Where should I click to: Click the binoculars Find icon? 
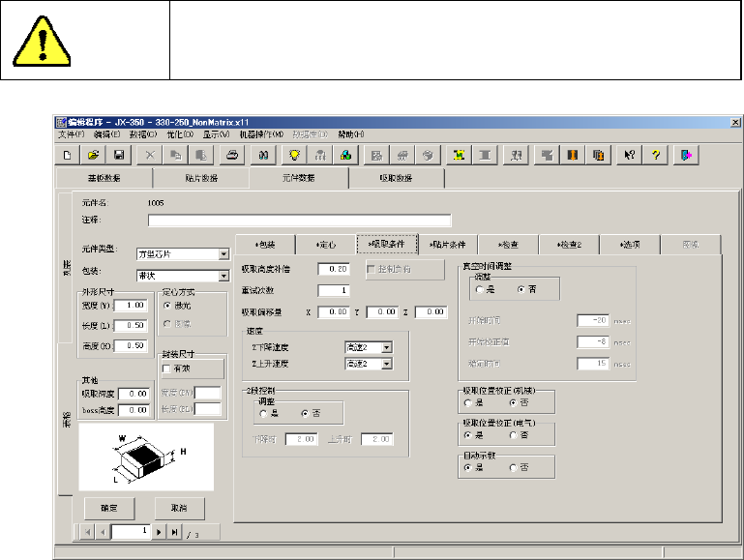pyautogui.click(x=261, y=155)
